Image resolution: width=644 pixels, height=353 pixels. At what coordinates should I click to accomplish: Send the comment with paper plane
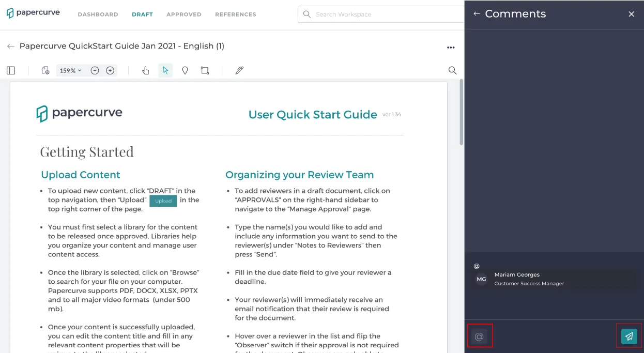pos(629,336)
